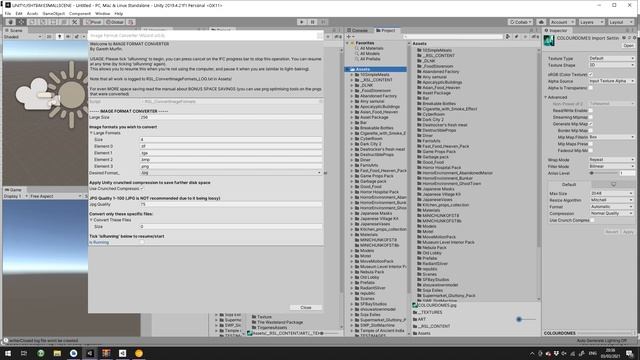Select the Scale tool in toolbar
Viewport: 640px width, 360px height.
coord(42,22)
